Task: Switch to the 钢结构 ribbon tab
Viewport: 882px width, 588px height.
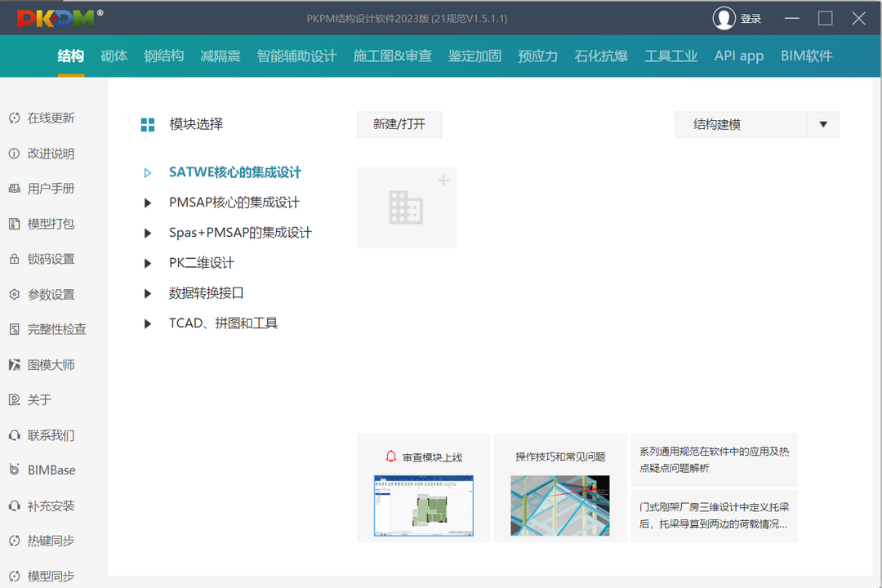Action: coord(163,56)
